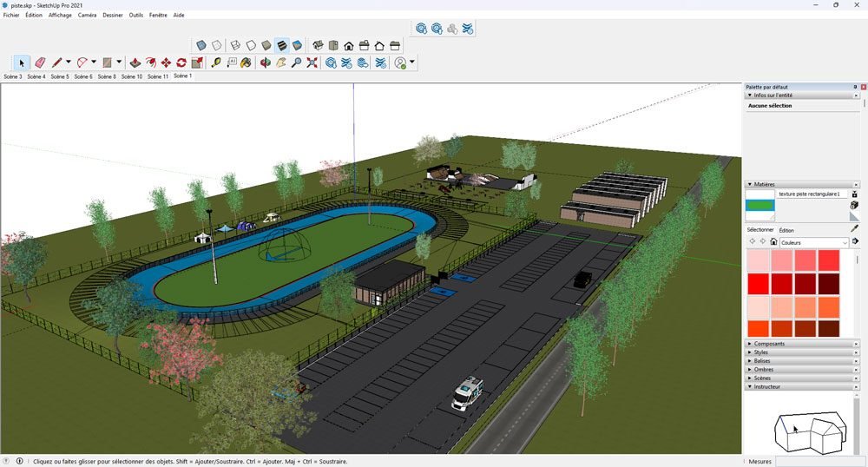Screen dimensions: 868x467
Task: Pick the material eyedropper sample tool
Action: coord(854,228)
